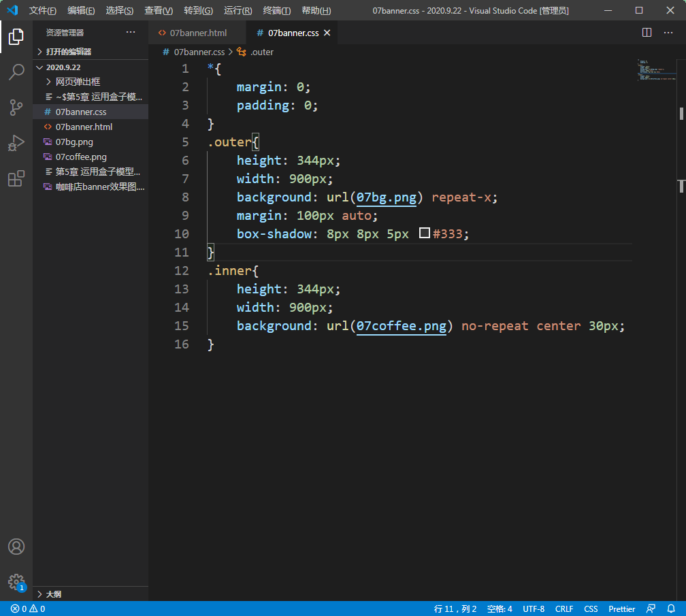Place cursor on .inner selector
Image resolution: width=686 pixels, height=616 pixels.
[x=229, y=271]
